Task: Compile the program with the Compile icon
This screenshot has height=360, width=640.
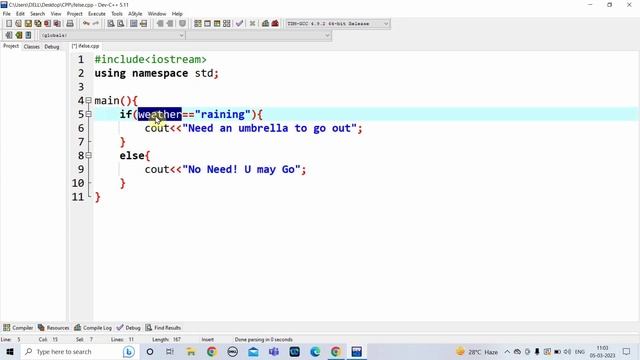Action: point(198,24)
